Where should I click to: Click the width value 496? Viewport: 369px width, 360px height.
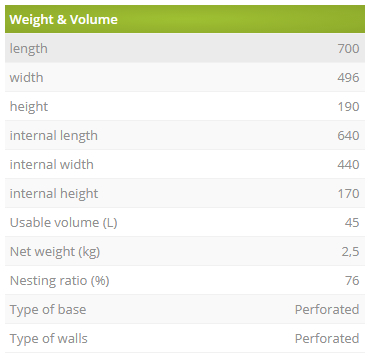pos(348,78)
